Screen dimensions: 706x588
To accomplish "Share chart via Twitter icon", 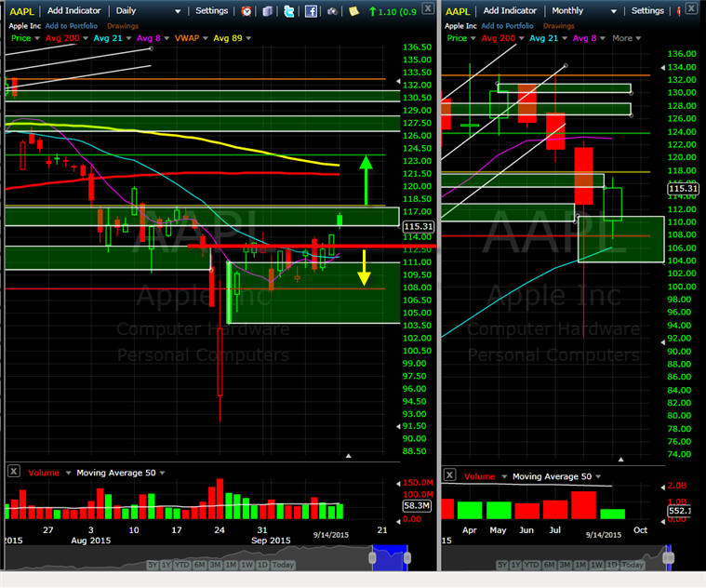I will click(x=289, y=11).
